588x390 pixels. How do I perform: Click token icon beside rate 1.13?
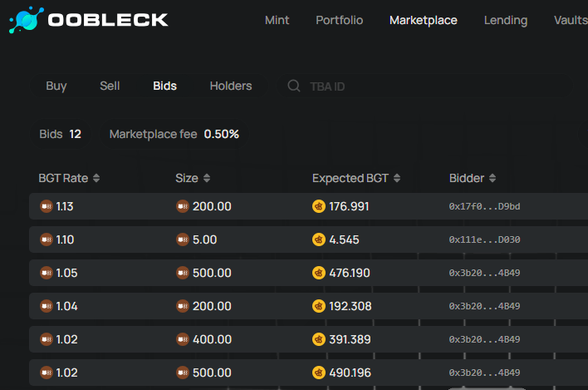(47, 206)
